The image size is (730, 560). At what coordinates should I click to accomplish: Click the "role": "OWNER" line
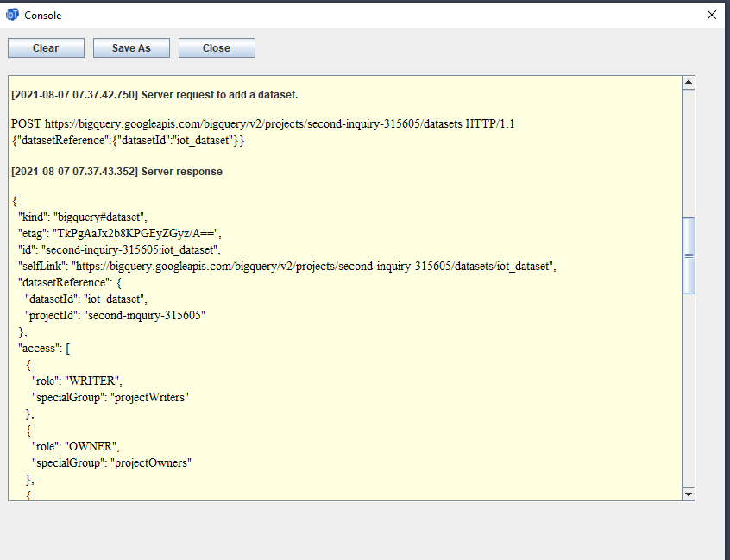tap(75, 446)
